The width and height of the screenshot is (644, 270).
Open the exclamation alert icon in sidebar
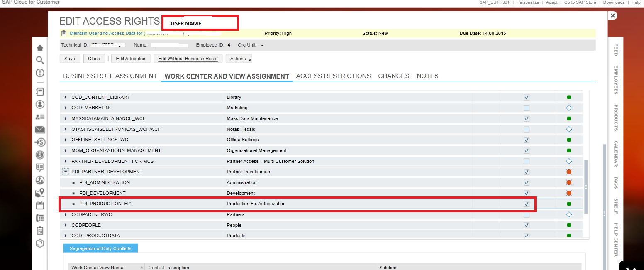coord(40,73)
